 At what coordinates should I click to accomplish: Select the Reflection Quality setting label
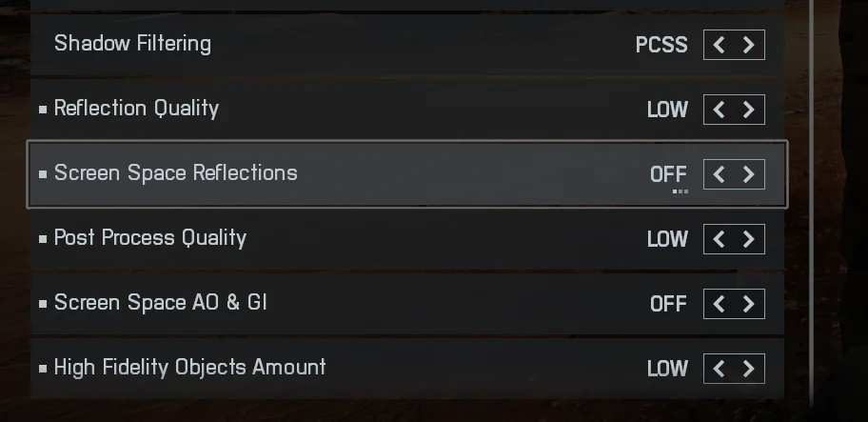(x=136, y=109)
